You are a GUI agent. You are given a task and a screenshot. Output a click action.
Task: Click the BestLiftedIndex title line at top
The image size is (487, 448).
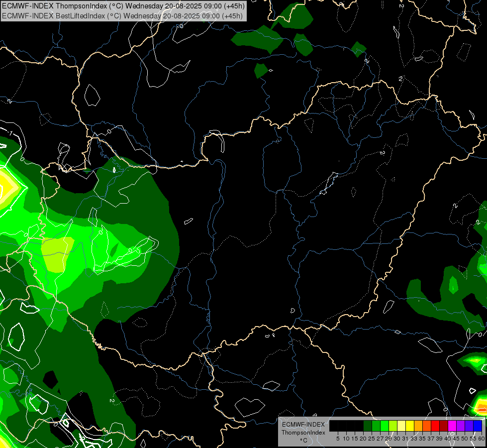(x=122, y=15)
